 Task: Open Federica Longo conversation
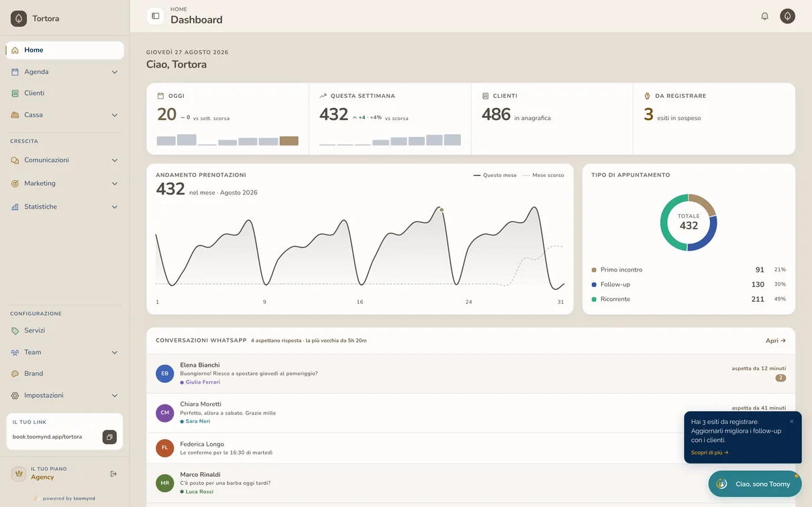[470, 448]
